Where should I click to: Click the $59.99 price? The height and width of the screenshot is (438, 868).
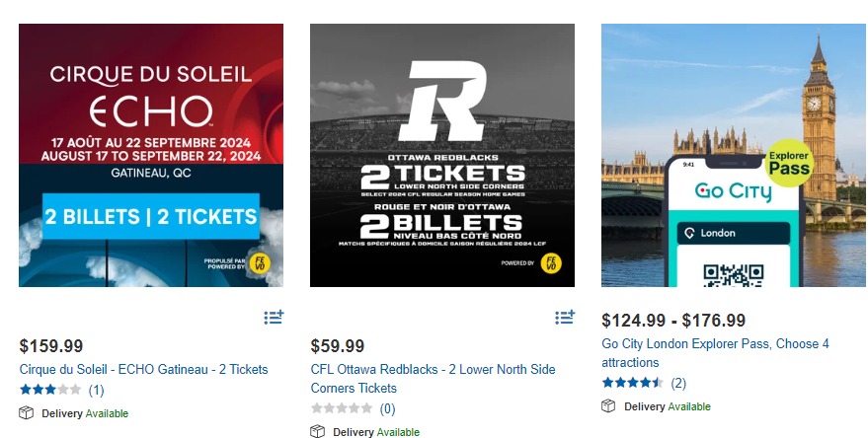click(x=338, y=346)
